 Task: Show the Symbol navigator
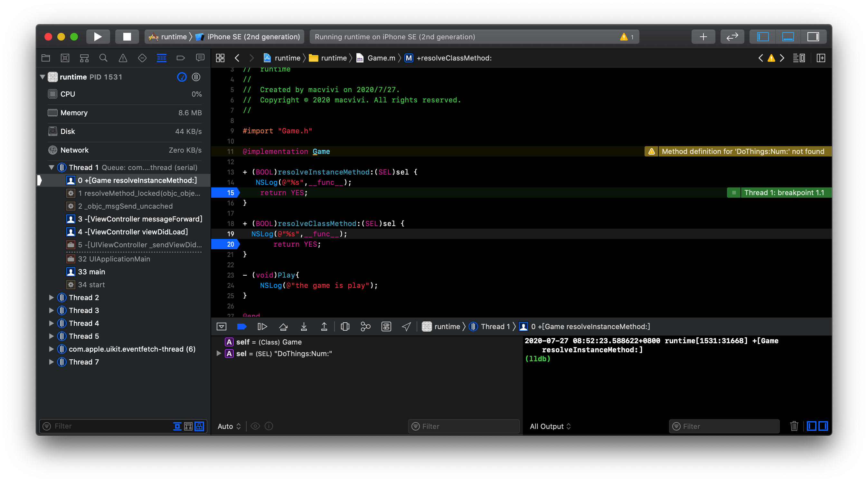[84, 58]
